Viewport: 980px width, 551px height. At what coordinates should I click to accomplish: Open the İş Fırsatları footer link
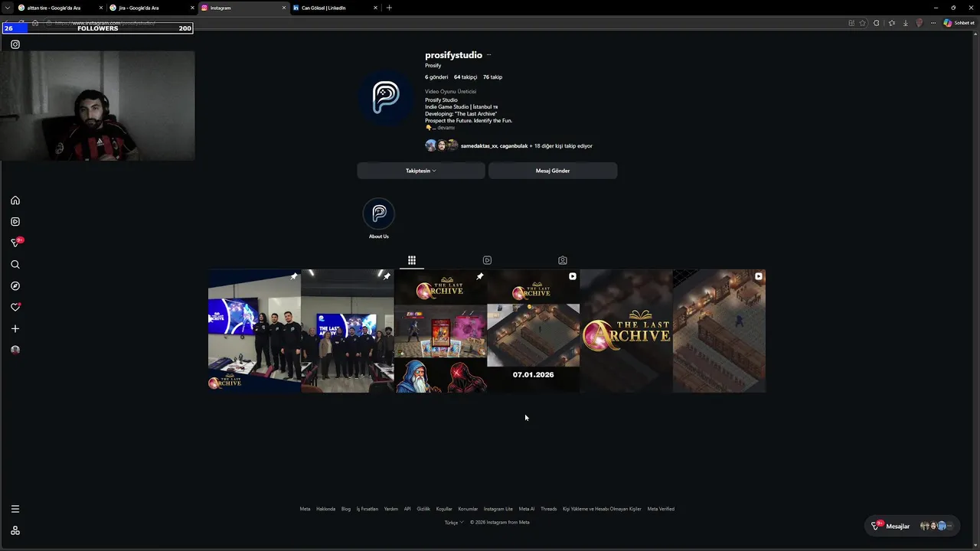tap(367, 509)
